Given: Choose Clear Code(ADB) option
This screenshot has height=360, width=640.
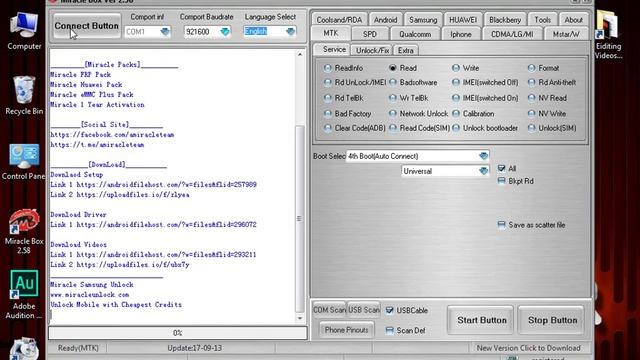Looking at the screenshot, I should (354, 128).
